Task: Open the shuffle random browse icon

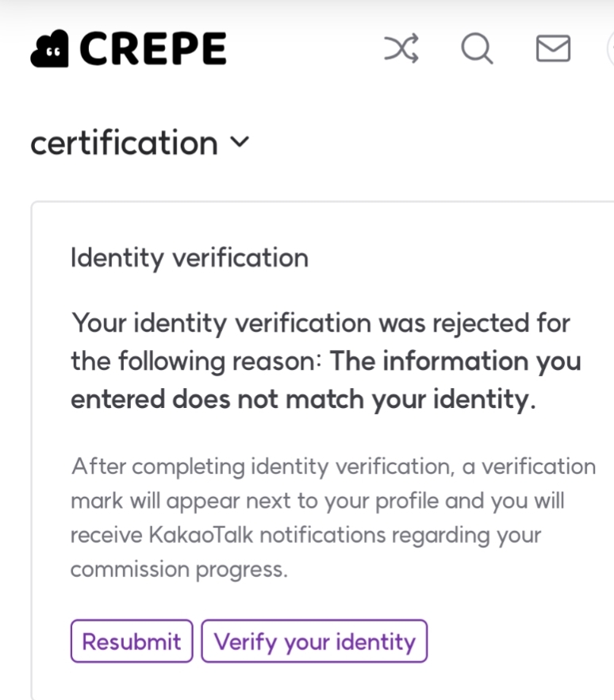Action: pos(401,50)
